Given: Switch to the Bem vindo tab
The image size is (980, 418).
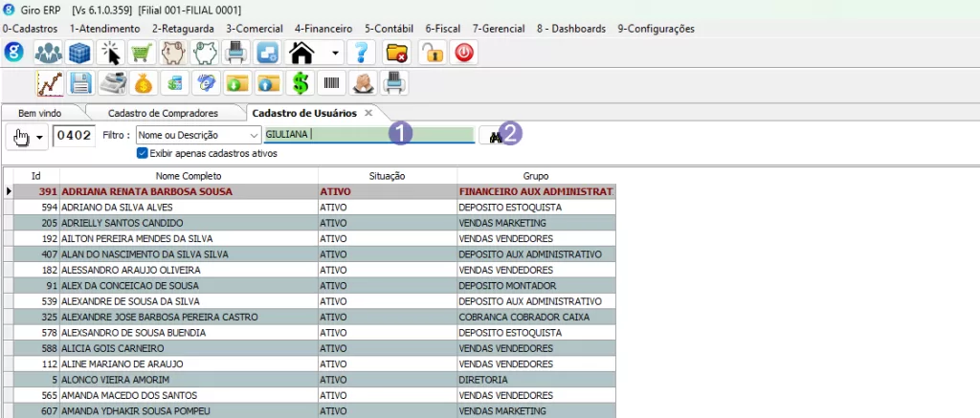Looking at the screenshot, I should [40, 113].
